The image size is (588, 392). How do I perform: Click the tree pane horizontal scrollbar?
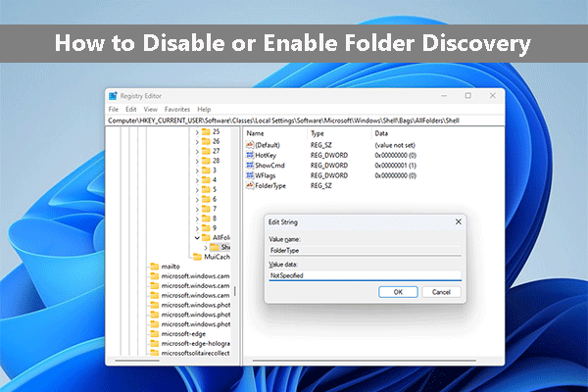coord(137,361)
